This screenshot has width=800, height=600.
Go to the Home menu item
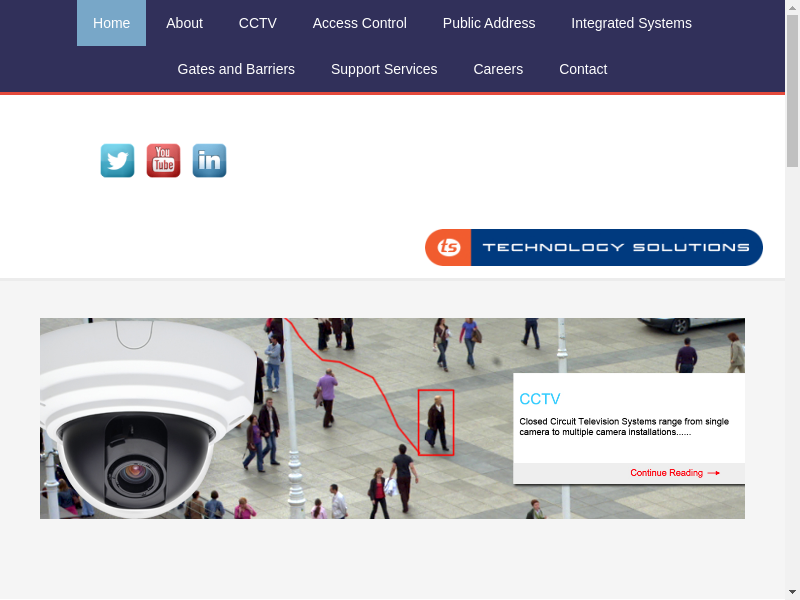[111, 23]
